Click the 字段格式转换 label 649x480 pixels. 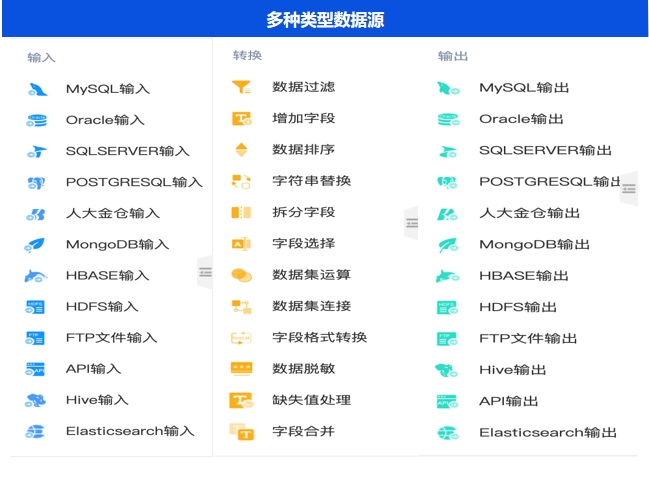(x=319, y=337)
